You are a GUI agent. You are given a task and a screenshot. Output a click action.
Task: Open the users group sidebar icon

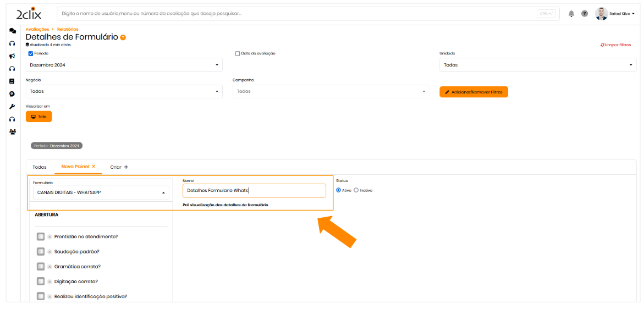(x=12, y=132)
